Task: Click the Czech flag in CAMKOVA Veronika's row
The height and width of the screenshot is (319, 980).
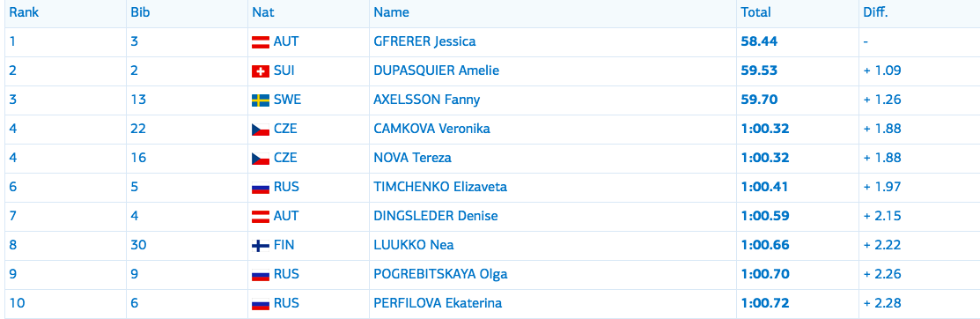Action: (260, 130)
